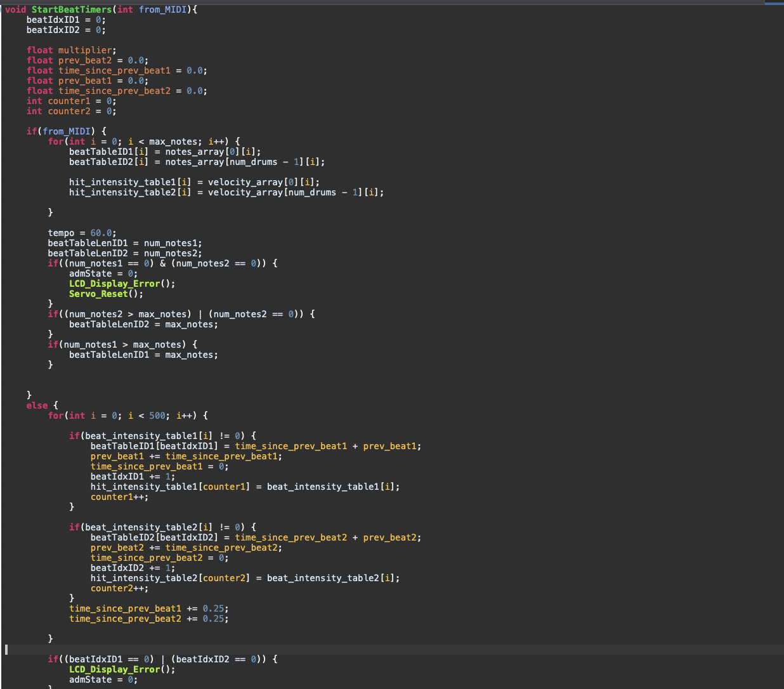Screen dimensions: 784x689
Task: Place cursor on the void keyword
Action: (16, 10)
